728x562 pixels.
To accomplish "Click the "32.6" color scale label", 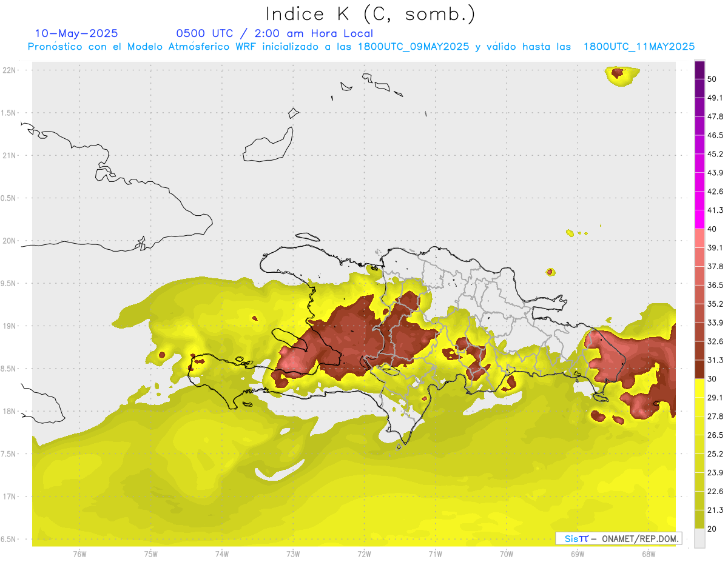I will coord(715,341).
